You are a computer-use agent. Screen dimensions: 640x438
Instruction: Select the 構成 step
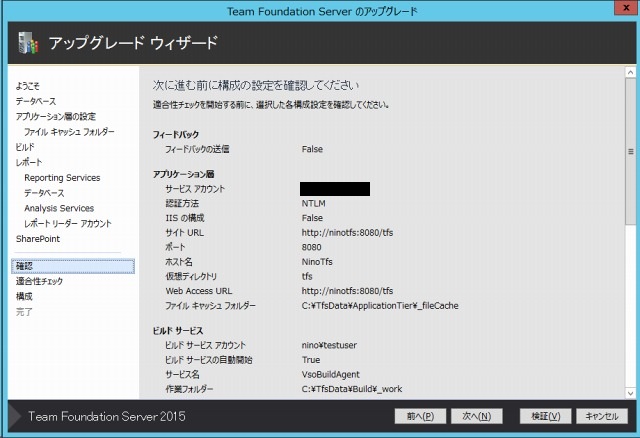[x=24, y=296]
